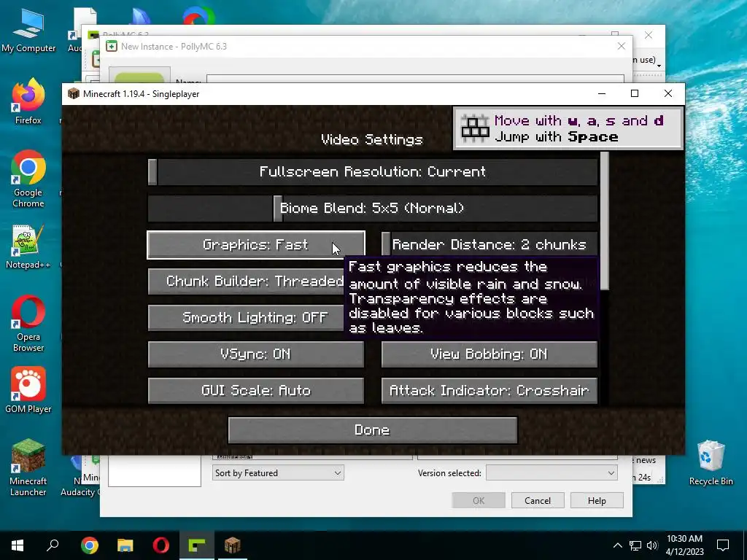
Task: Cycle GUI Scale: Auto setting
Action: click(x=256, y=391)
